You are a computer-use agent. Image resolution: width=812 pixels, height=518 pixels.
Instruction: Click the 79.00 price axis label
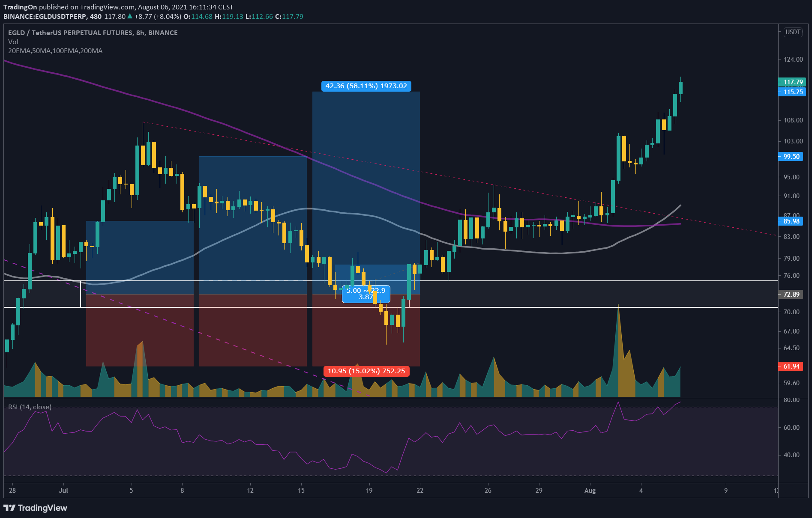pos(791,259)
